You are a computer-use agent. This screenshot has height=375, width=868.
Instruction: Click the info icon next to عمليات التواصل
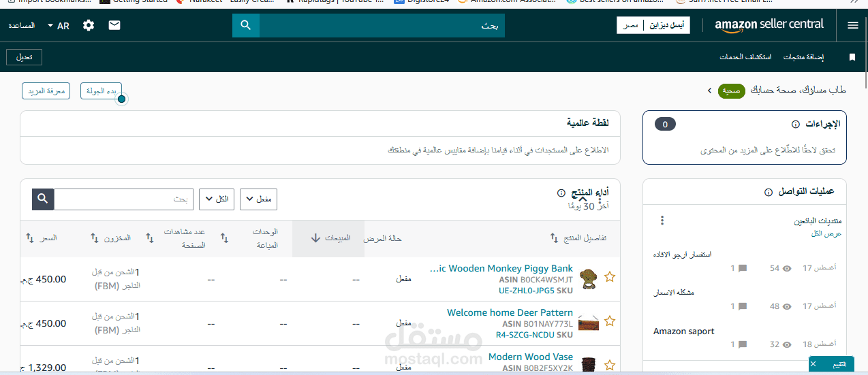[769, 192]
